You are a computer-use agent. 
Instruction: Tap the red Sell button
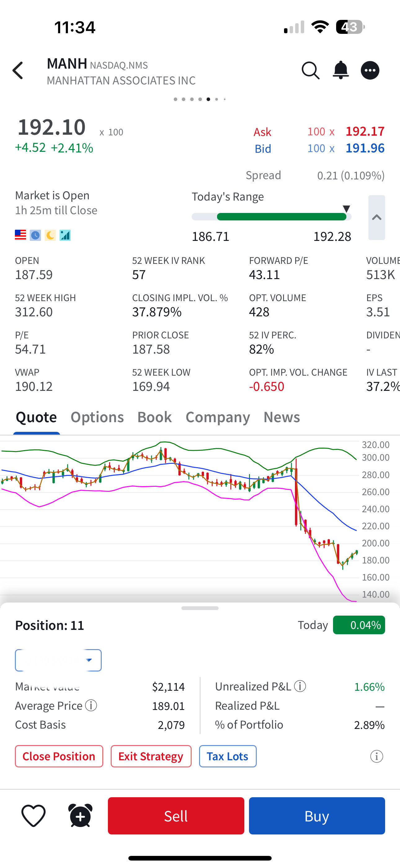point(176,816)
